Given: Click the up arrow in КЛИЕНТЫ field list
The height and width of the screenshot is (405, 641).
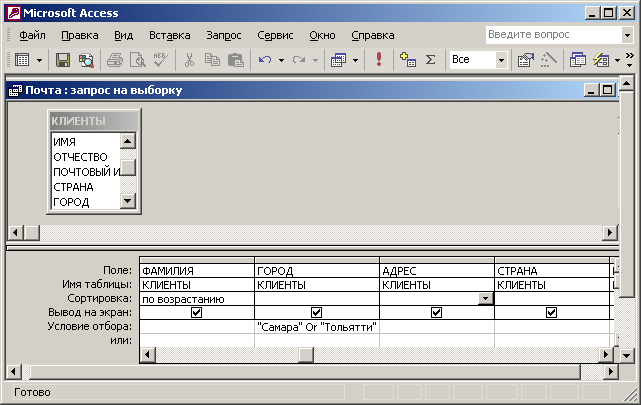Looking at the screenshot, I should tap(128, 141).
